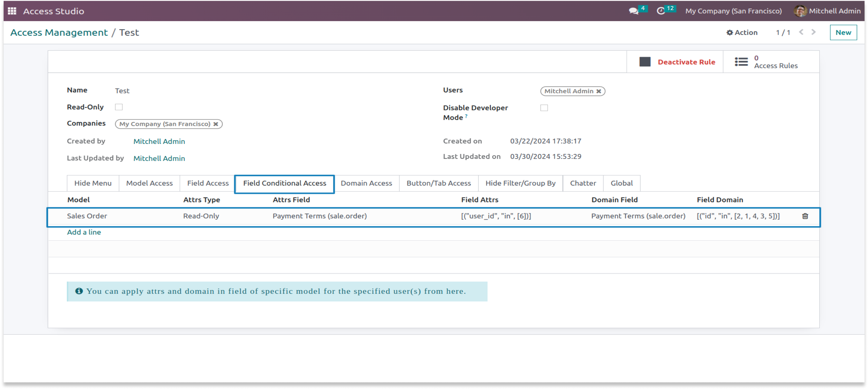Click the Read-Only attrs type cell
This screenshot has width=868, height=389.
click(x=201, y=216)
